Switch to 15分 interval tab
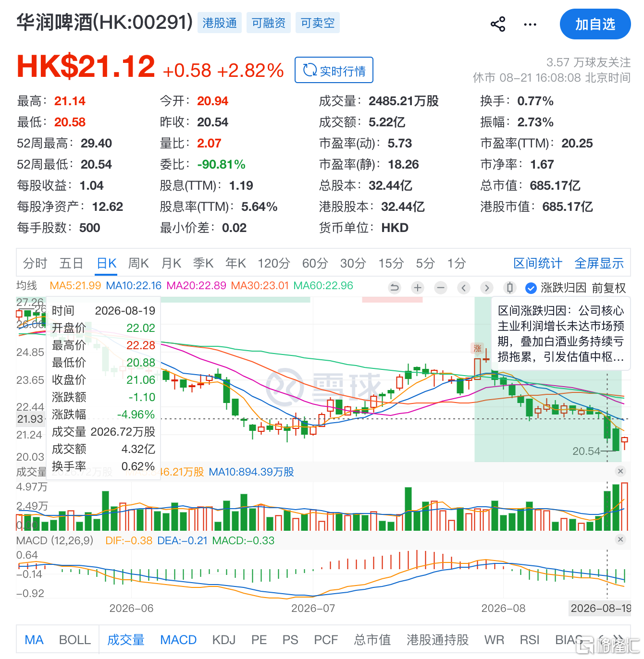Image resolution: width=644 pixels, height=659 pixels. pos(391,263)
